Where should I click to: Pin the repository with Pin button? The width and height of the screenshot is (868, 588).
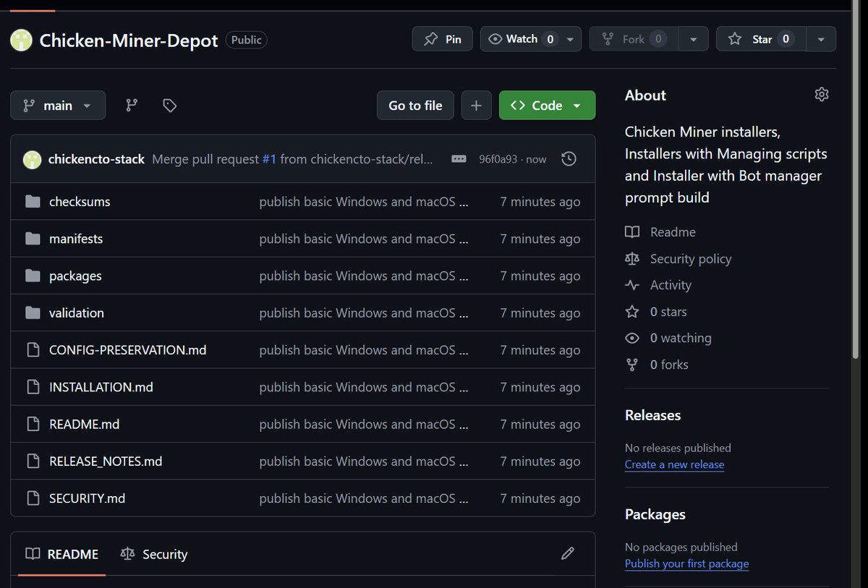(x=443, y=39)
